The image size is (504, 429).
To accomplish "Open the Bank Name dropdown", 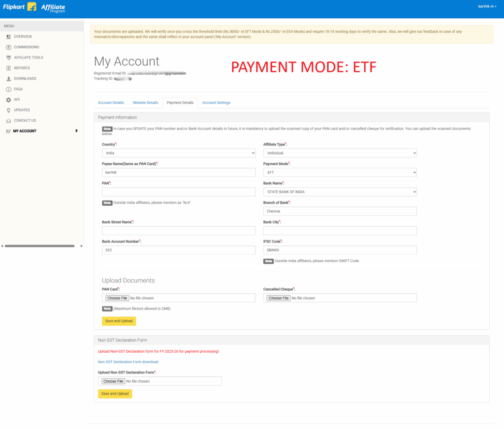I will click(x=340, y=192).
